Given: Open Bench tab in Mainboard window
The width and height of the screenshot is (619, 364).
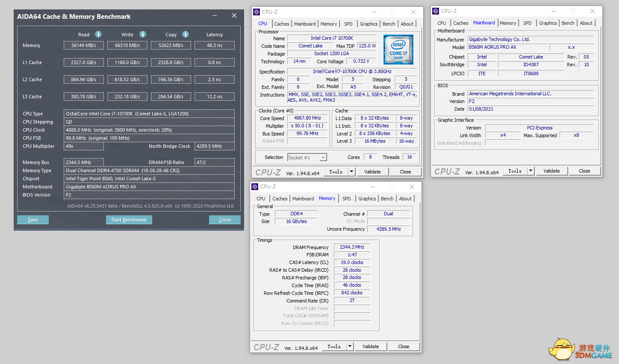Looking at the screenshot, I should [x=568, y=23].
